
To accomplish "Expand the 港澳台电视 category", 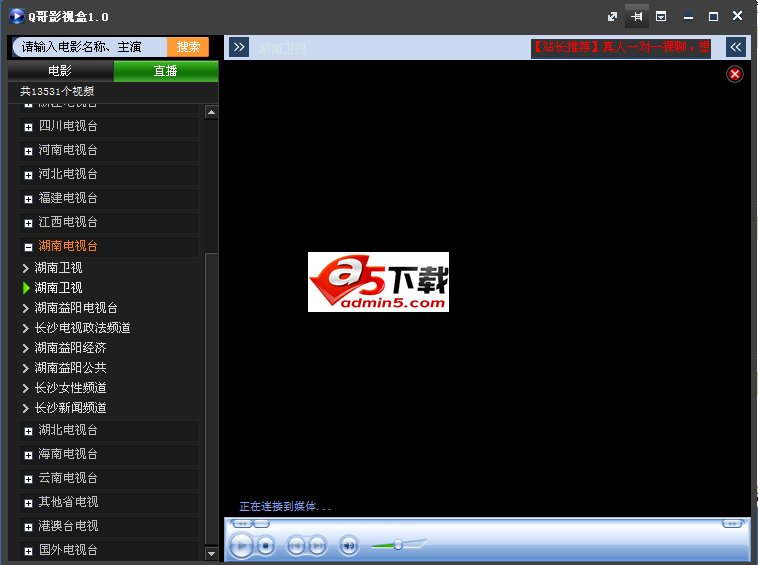I will (x=28, y=526).
